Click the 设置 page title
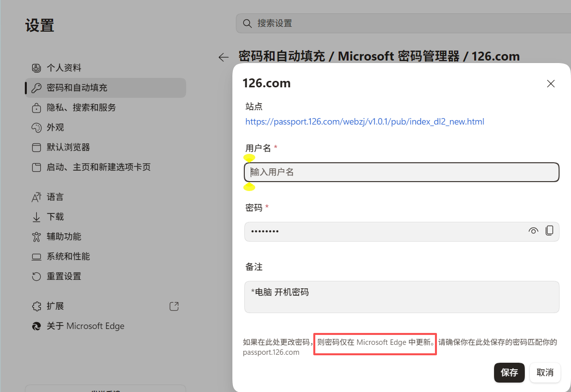571x392 pixels. click(40, 25)
